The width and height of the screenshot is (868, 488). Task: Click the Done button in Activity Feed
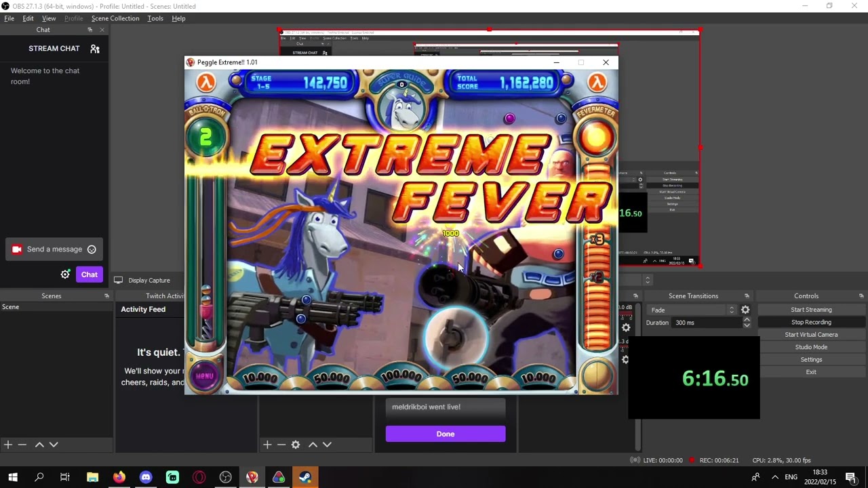point(446,434)
